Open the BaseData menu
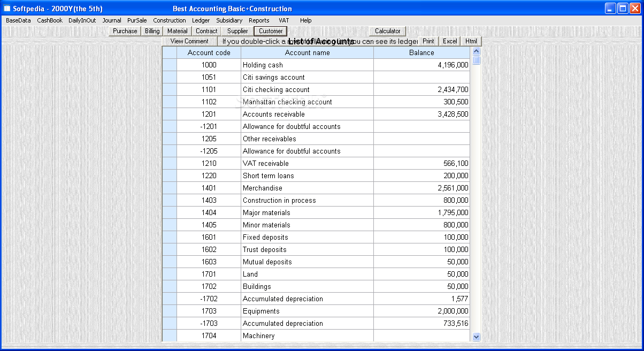644x351 pixels. click(18, 20)
